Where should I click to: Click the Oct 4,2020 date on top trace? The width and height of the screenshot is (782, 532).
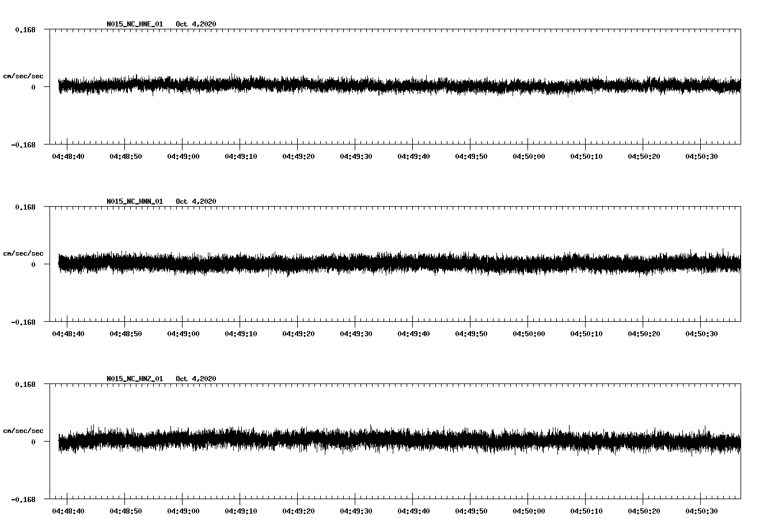point(196,25)
